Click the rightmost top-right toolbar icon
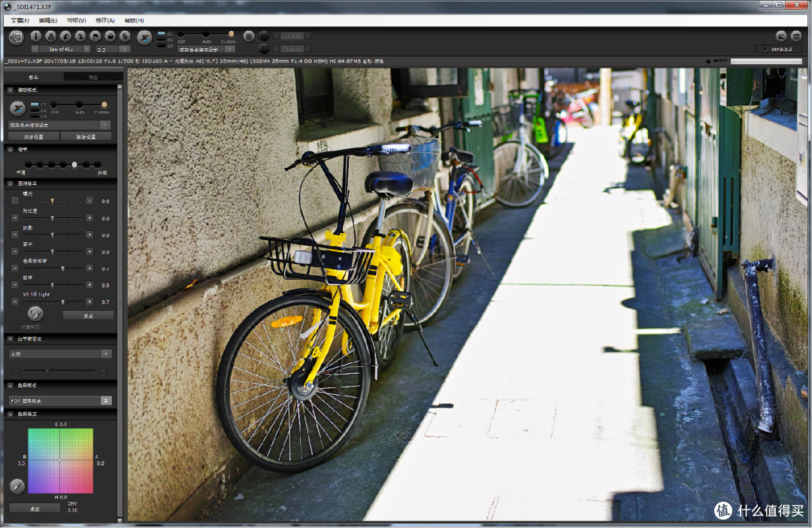This screenshot has height=528, width=812. tap(796, 36)
